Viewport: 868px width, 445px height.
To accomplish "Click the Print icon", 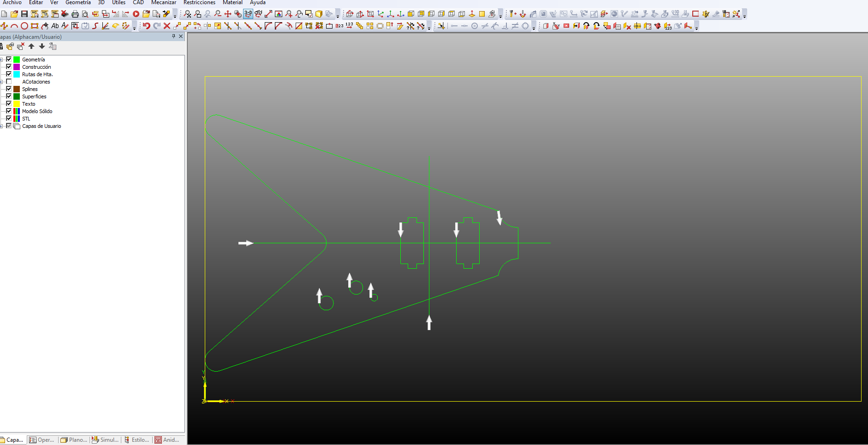I will click(75, 14).
